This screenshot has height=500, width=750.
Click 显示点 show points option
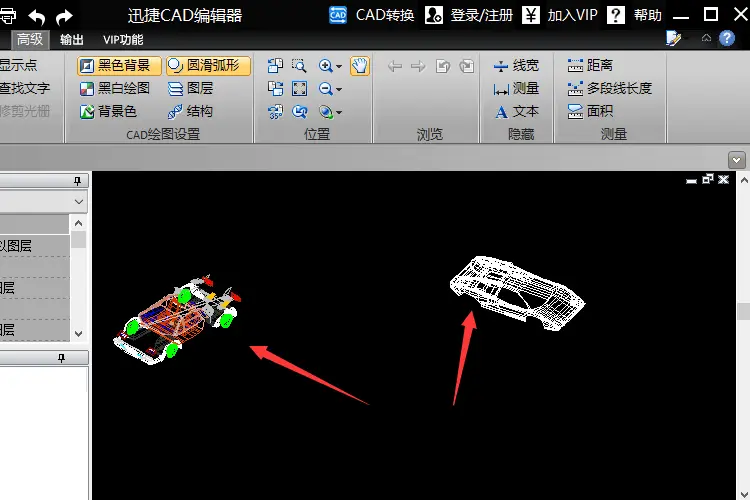click(18, 66)
